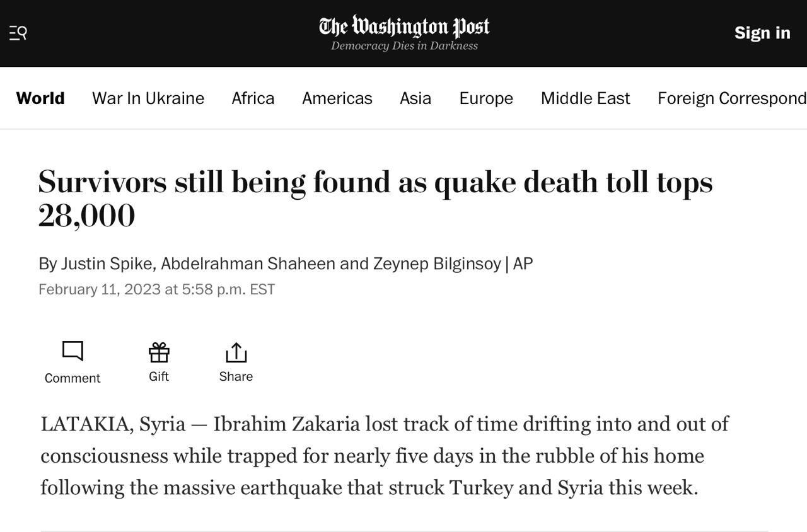Click the Gift article icon
Image resolution: width=807 pixels, height=532 pixels.
(159, 352)
